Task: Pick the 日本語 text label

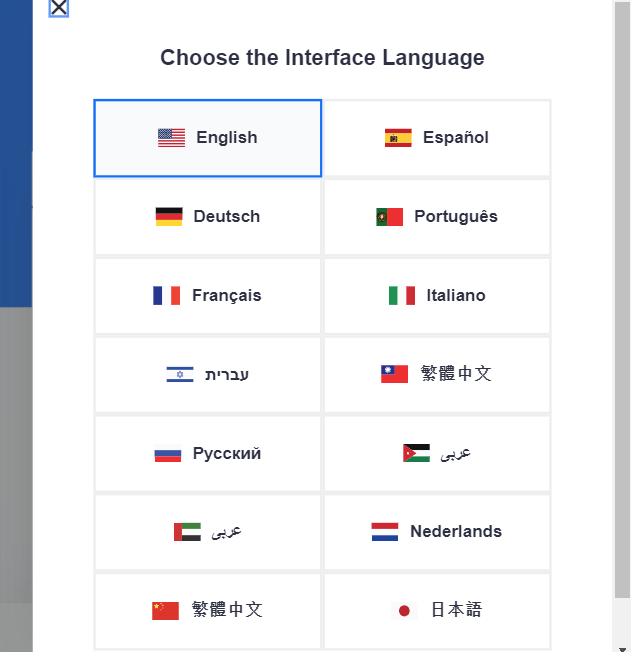Action: coord(456,610)
